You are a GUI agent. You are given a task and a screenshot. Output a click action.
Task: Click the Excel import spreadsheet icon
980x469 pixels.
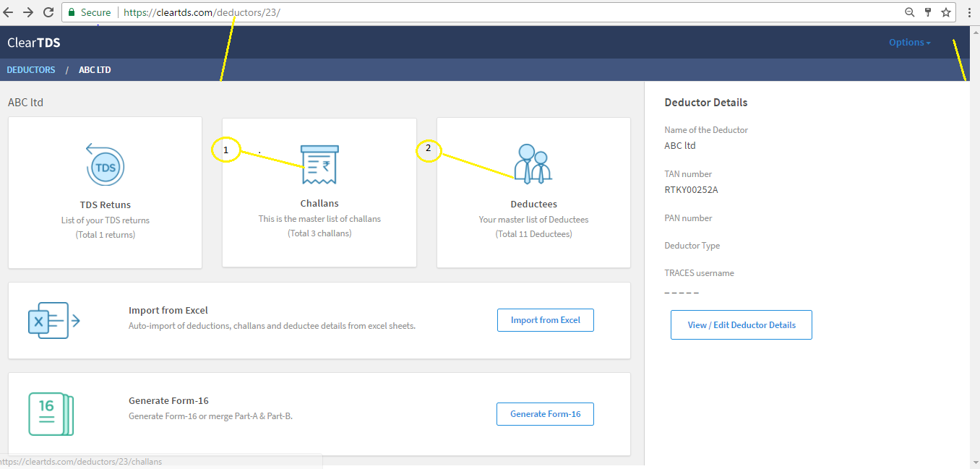point(53,320)
